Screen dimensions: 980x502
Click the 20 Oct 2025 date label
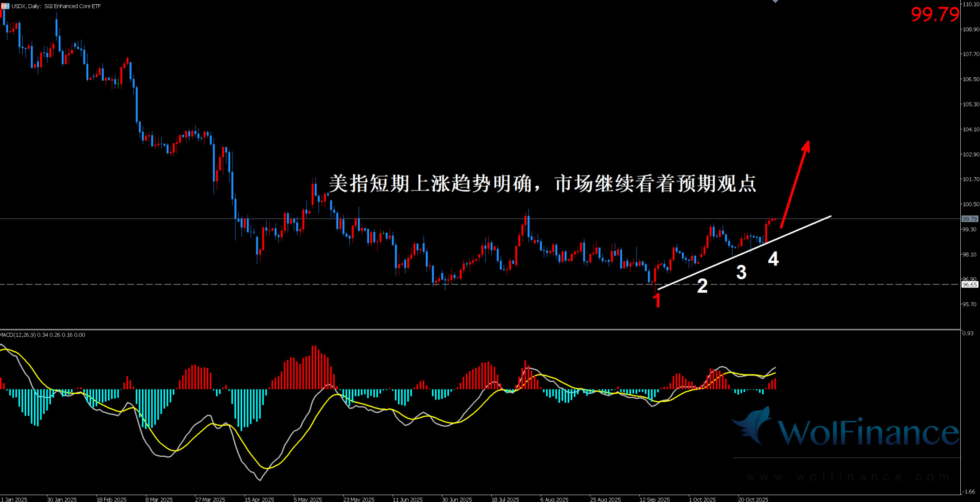(x=753, y=499)
